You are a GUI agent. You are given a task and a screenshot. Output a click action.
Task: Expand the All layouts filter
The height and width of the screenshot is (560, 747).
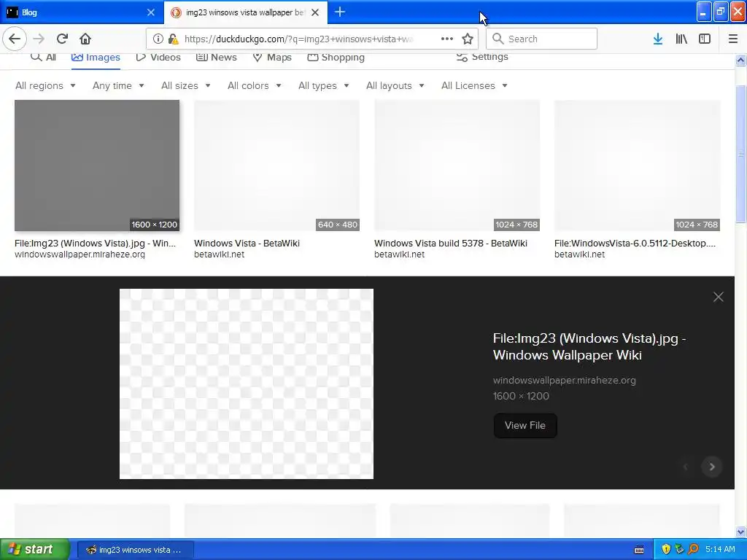395,86
